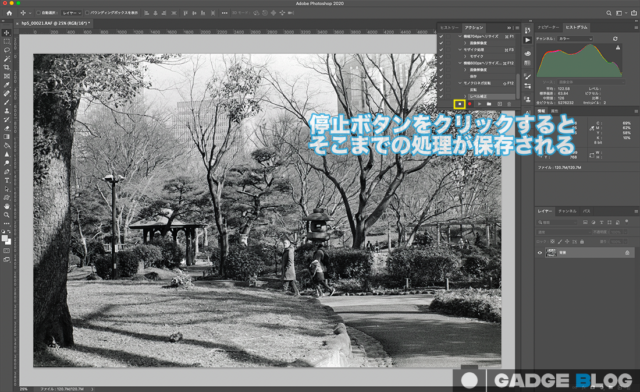Image resolution: width=640 pixels, height=392 pixels.
Task: Click the stop recording button in Actions panel
Action: point(459,104)
